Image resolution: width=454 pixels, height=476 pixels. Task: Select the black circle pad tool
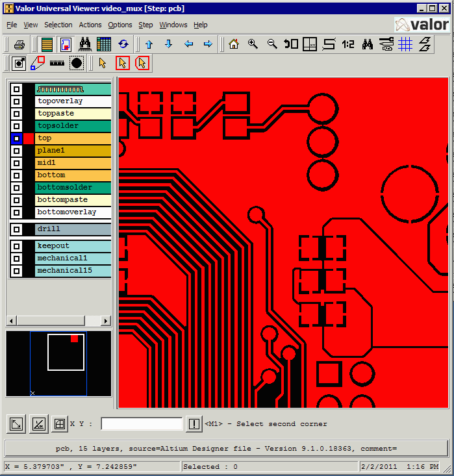click(x=77, y=63)
